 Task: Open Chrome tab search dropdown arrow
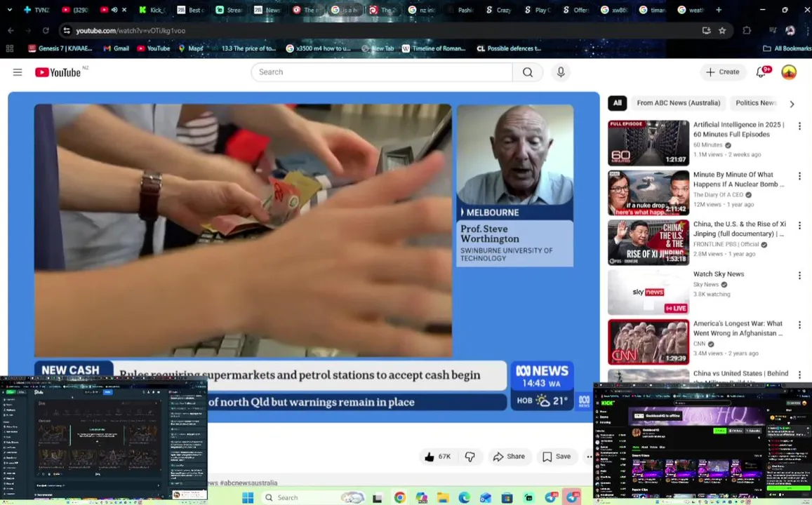pyautogui.click(x=9, y=10)
